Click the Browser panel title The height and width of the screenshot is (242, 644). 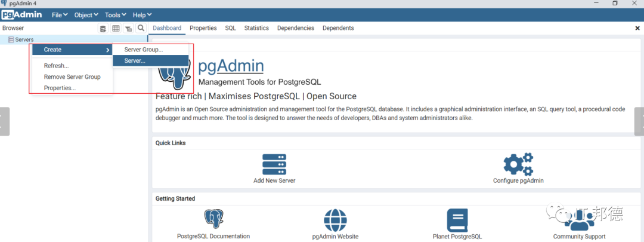click(x=13, y=28)
